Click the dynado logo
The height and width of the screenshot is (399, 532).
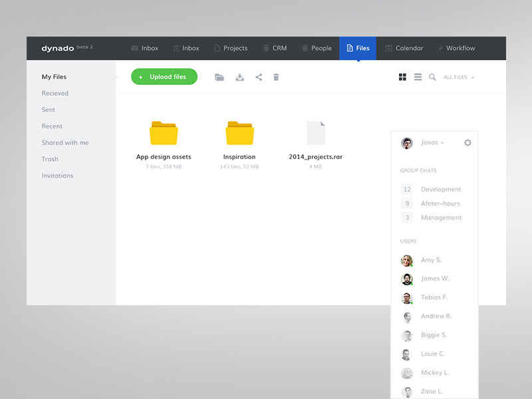(58, 48)
